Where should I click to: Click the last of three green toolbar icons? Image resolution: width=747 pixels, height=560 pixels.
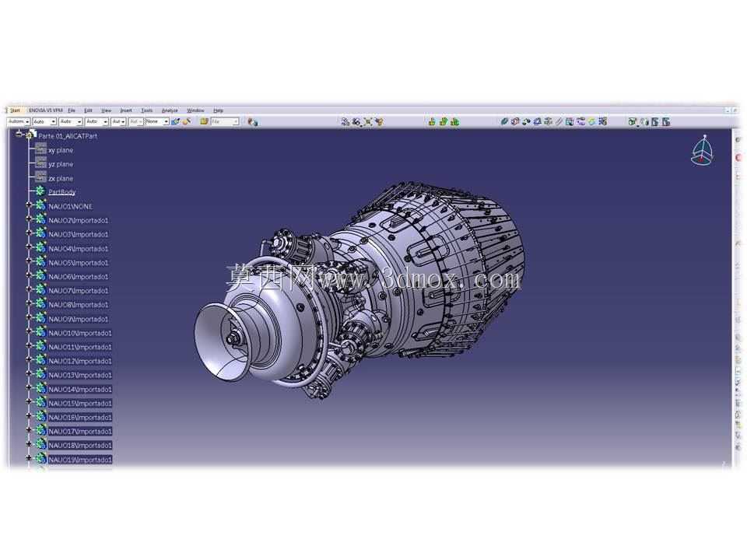point(455,122)
